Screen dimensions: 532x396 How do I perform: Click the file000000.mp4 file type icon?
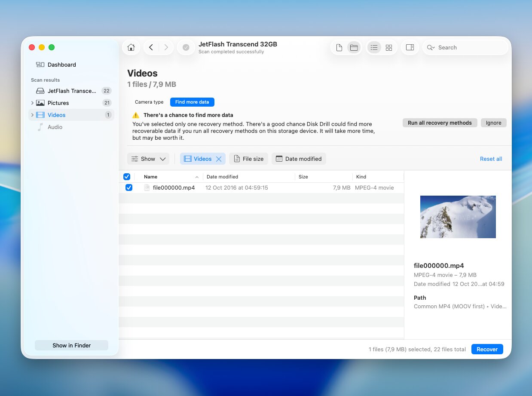pyautogui.click(x=147, y=187)
